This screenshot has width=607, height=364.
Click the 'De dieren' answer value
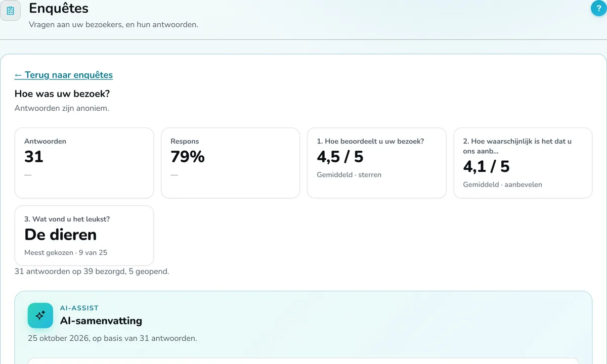click(x=61, y=235)
